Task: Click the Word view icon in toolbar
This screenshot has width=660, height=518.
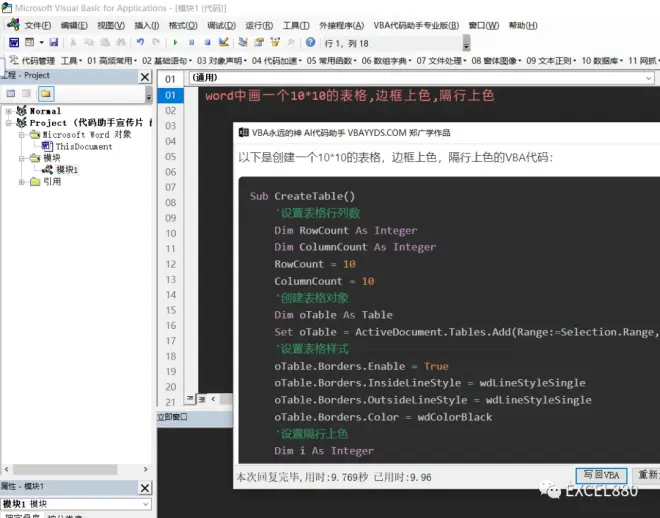Action: click(x=13, y=43)
